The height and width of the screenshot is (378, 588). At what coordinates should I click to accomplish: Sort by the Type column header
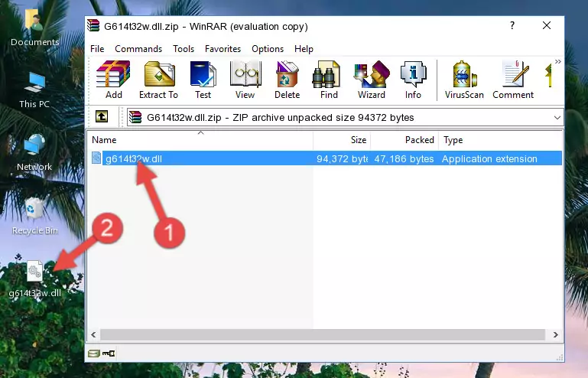tap(500, 139)
